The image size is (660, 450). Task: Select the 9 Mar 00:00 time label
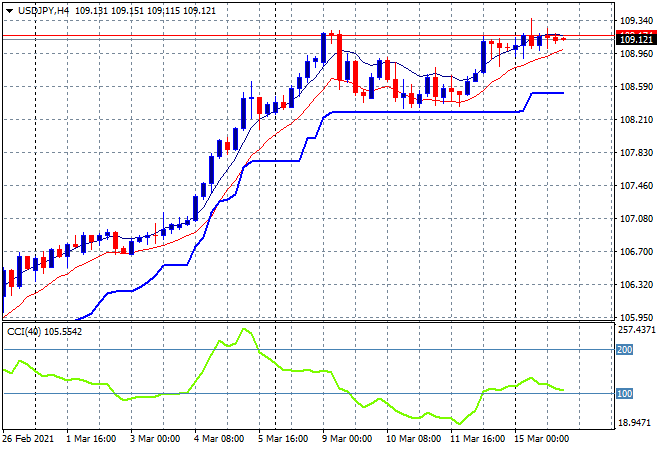pyautogui.click(x=347, y=439)
